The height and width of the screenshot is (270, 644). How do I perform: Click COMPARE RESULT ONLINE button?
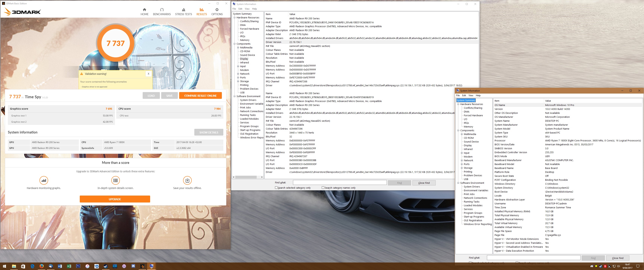click(201, 95)
